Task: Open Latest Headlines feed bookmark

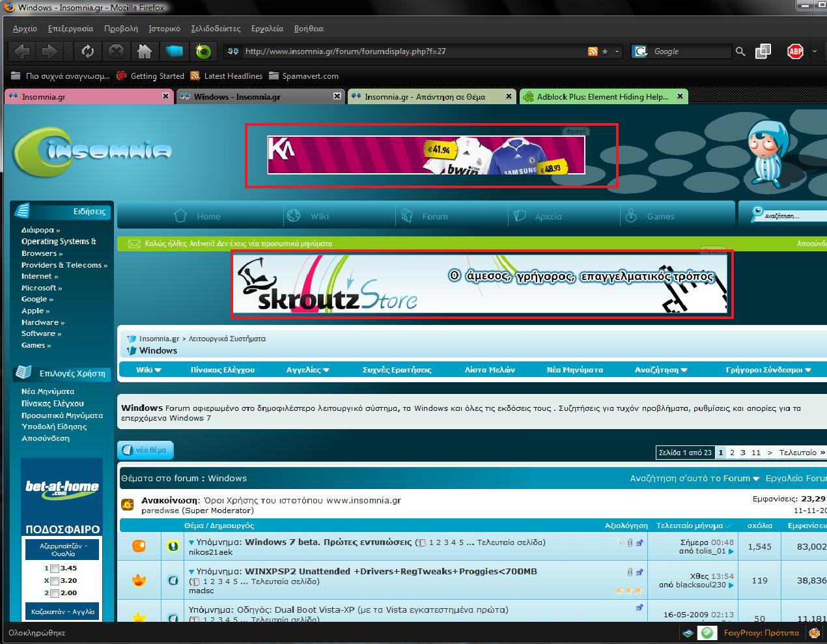Action: [x=226, y=76]
